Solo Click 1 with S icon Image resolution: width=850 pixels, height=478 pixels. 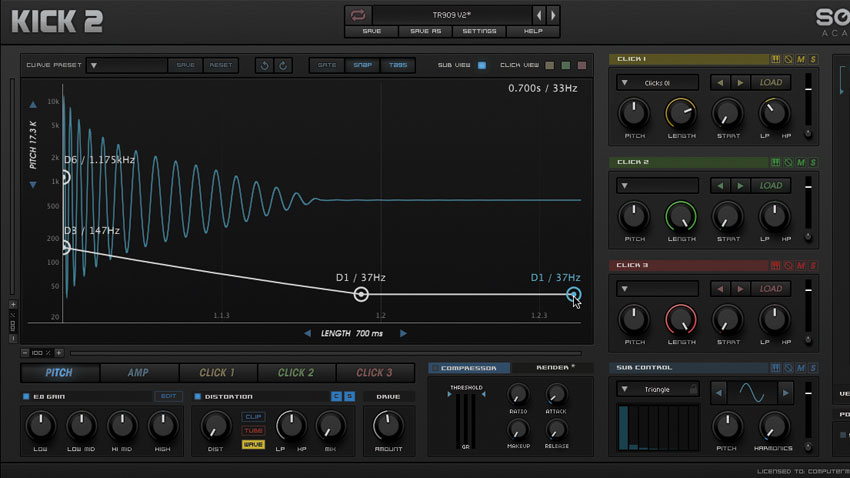[x=813, y=59]
